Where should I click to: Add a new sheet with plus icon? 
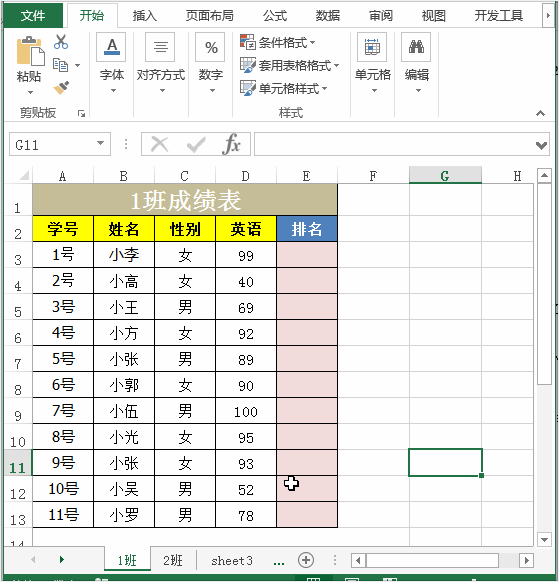306,560
